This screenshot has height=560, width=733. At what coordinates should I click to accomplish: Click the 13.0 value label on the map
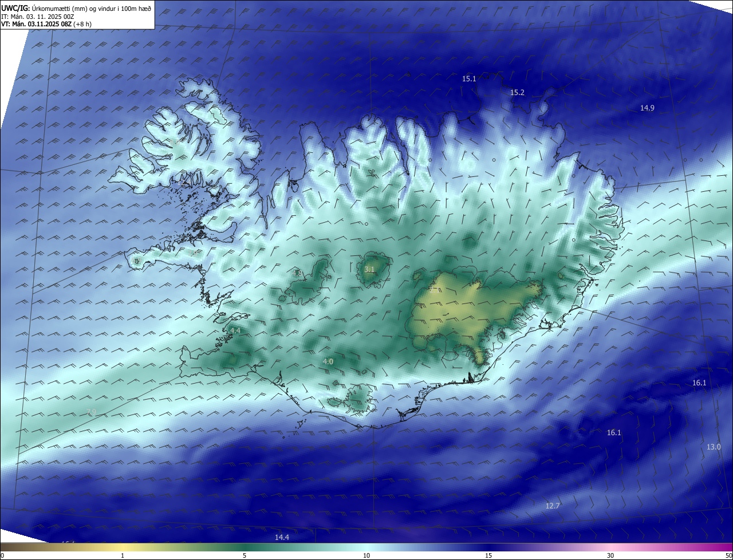pos(714,447)
